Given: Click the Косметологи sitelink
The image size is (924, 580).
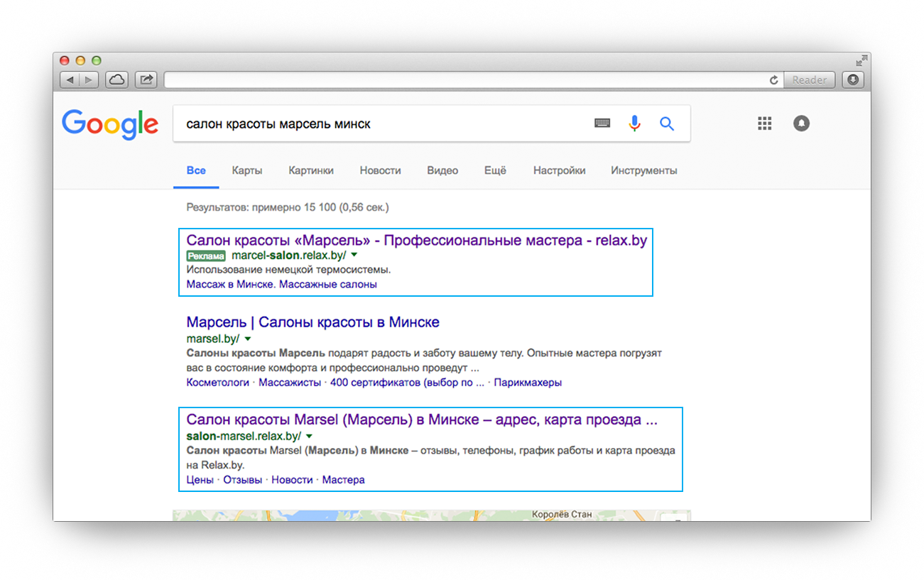Looking at the screenshot, I should [x=217, y=382].
